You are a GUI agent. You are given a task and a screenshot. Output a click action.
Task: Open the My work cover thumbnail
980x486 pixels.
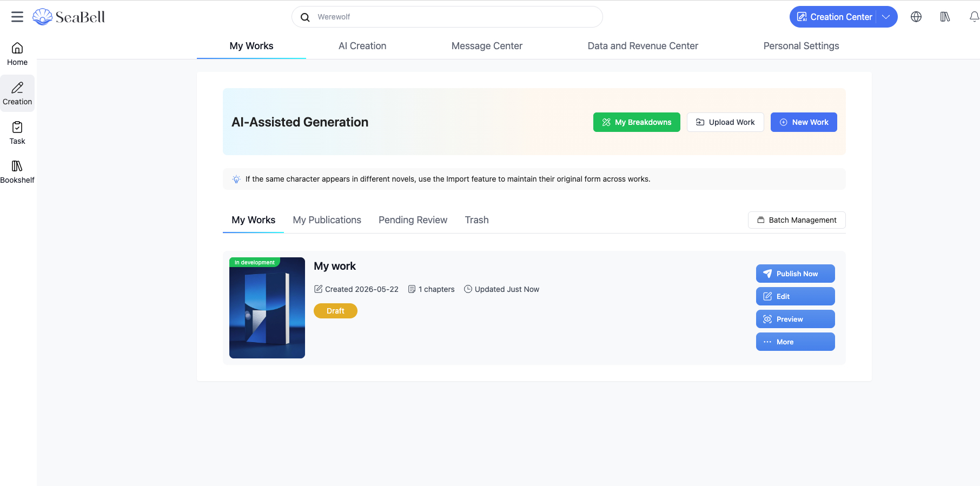267,308
